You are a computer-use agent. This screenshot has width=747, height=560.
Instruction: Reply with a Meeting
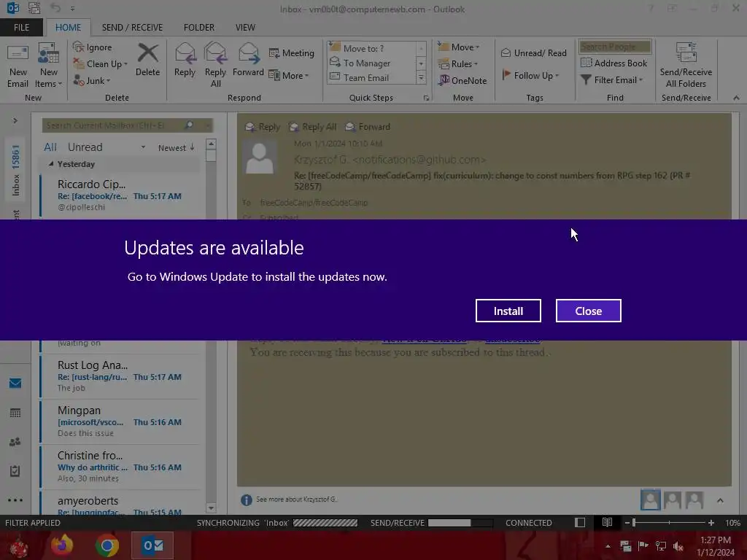pyautogui.click(x=292, y=52)
